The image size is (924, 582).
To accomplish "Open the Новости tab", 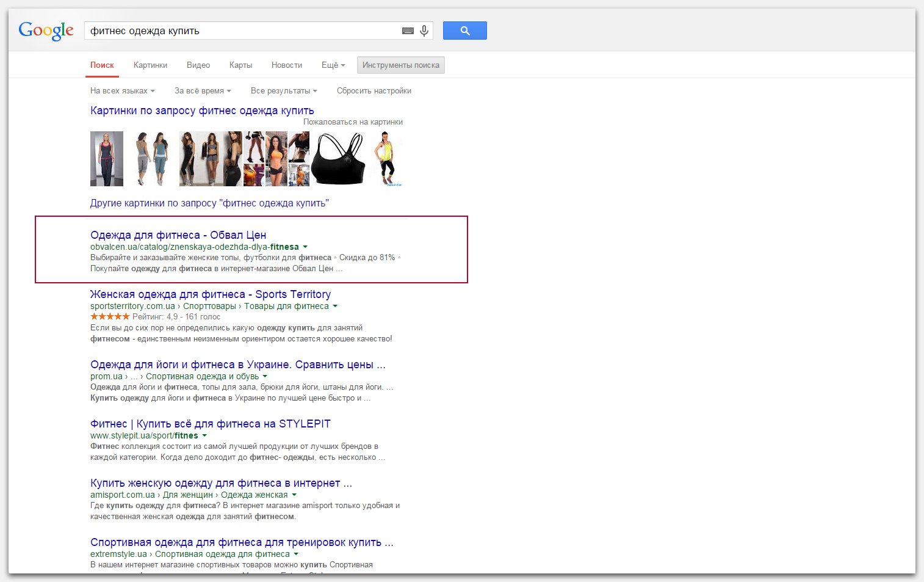I will click(287, 65).
